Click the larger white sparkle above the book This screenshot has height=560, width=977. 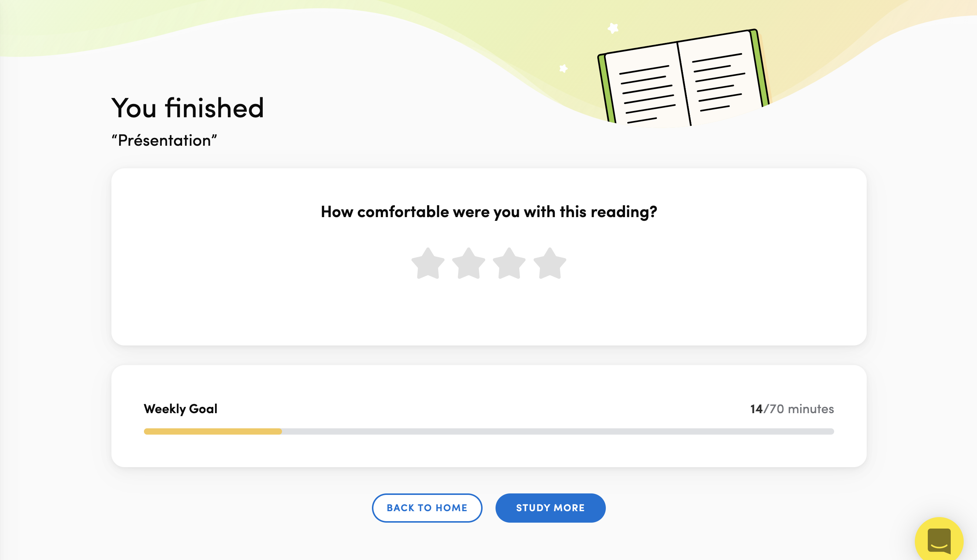[612, 28]
